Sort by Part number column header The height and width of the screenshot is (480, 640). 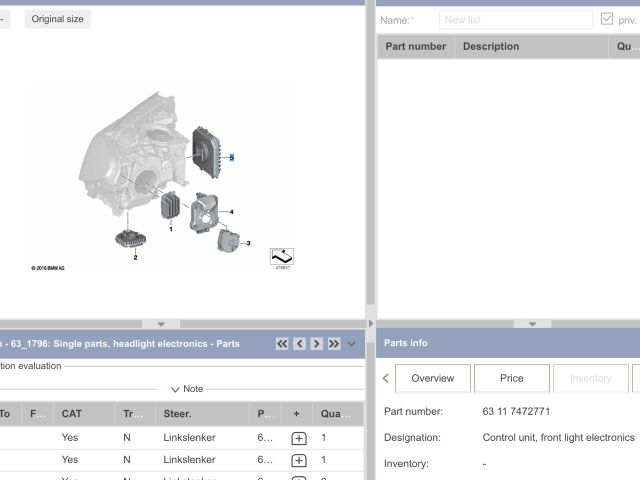(x=415, y=46)
